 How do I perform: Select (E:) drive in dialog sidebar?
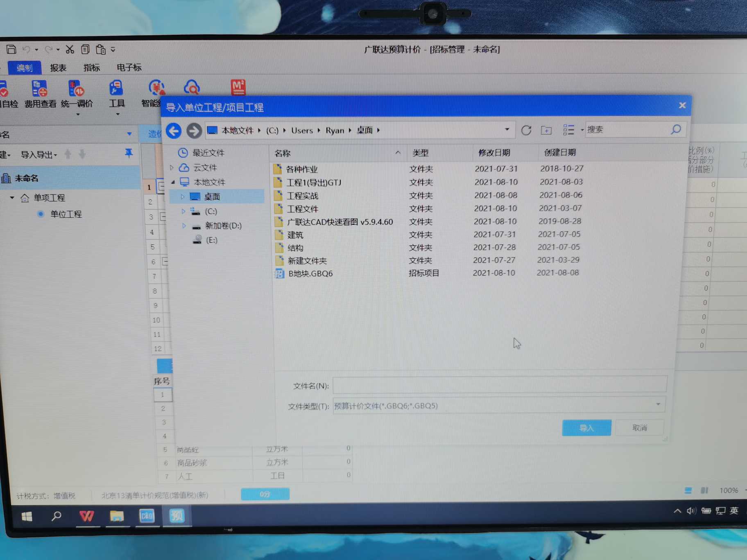[x=211, y=240]
